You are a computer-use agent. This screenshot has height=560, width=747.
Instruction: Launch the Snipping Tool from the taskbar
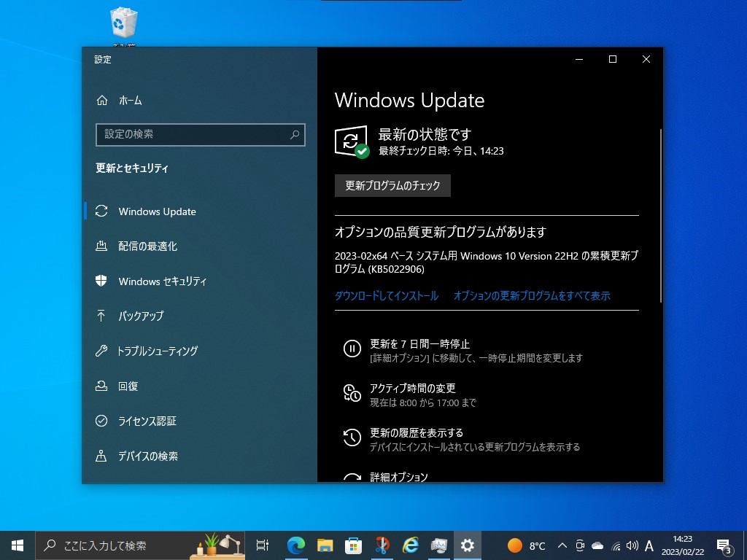381,545
